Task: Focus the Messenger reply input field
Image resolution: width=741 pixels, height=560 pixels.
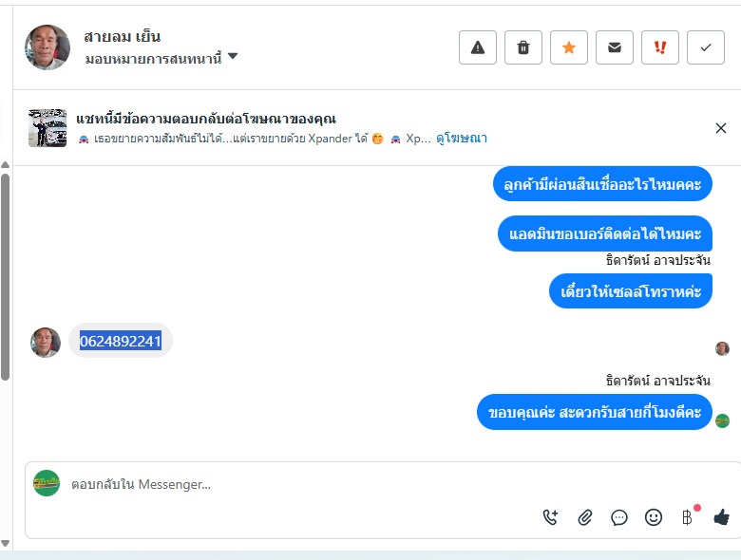Action: coord(285,484)
